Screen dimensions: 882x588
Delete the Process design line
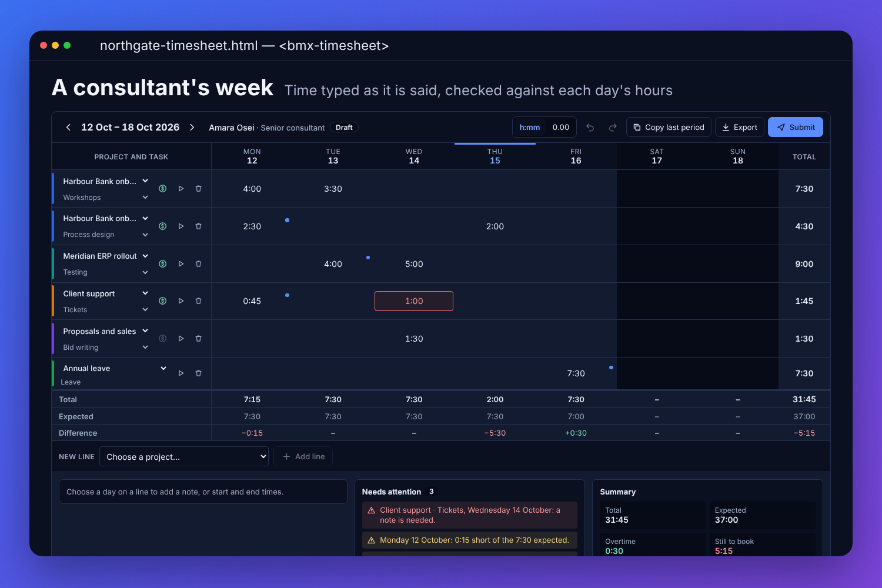click(x=198, y=226)
